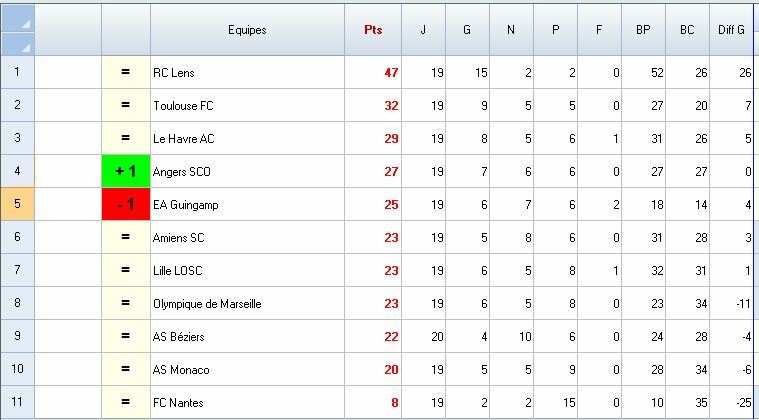This screenshot has height=420, width=759.
Task: Click the equals sign beside Toulouse FC
Action: pyautogui.click(x=126, y=106)
